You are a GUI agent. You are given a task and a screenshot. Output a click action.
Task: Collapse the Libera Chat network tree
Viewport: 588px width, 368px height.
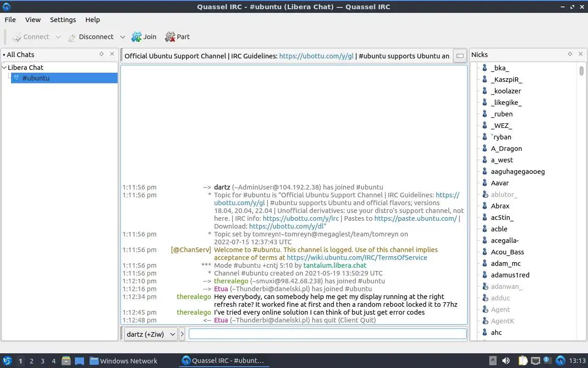pos(4,68)
